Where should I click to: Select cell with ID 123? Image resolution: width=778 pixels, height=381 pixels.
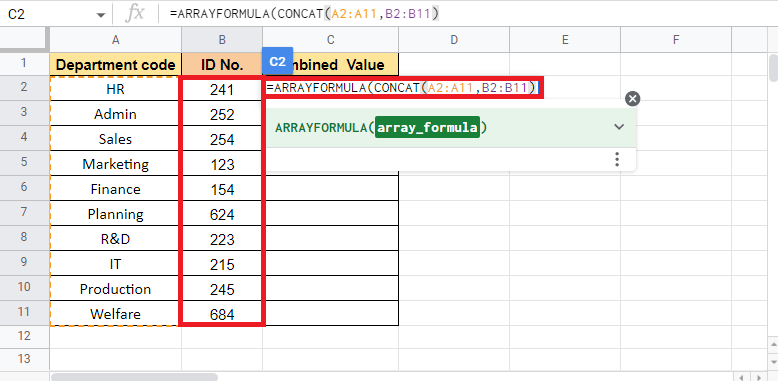coord(222,164)
